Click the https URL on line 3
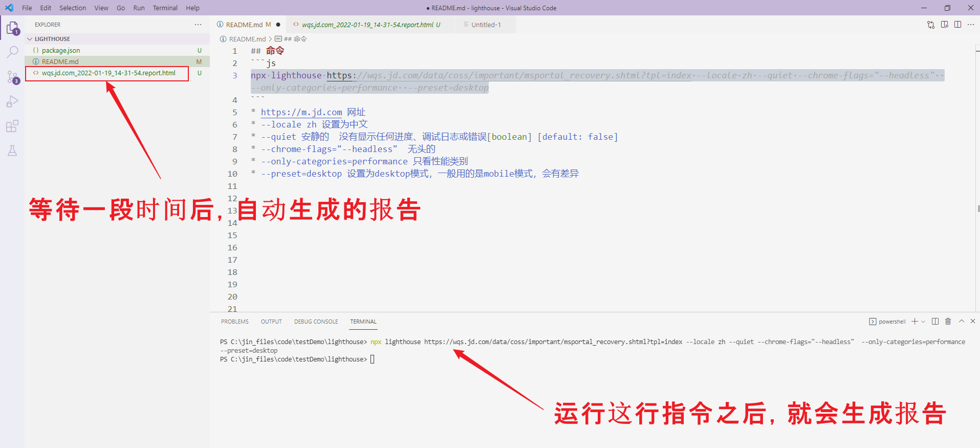 tap(509, 75)
